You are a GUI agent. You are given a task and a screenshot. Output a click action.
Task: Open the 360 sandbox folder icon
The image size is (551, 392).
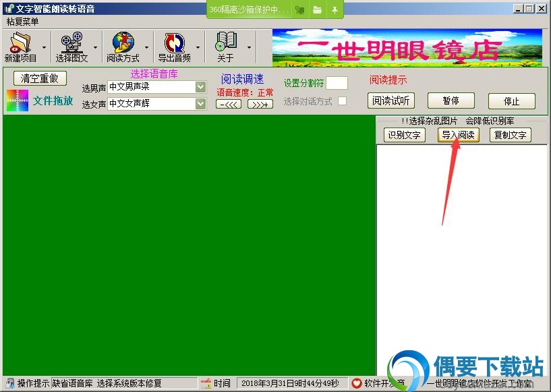pyautogui.click(x=318, y=10)
